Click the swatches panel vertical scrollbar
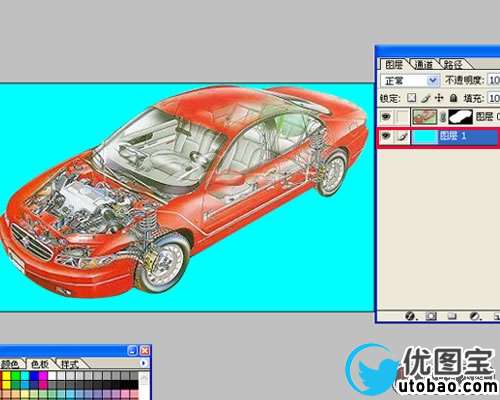 point(144,386)
